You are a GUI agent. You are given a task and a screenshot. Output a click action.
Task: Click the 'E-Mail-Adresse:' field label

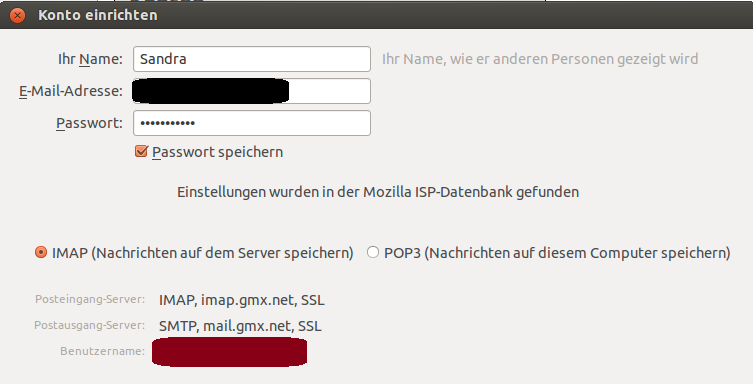coord(71,91)
